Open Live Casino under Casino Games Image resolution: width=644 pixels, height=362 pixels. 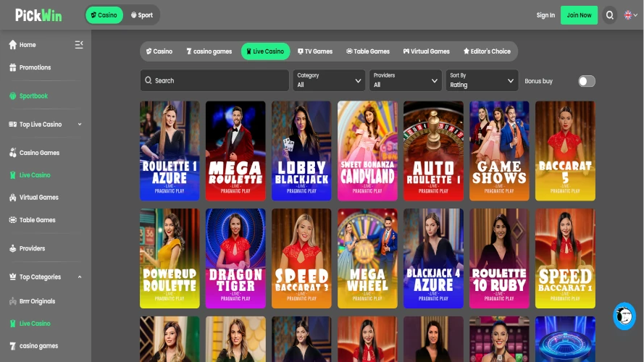pos(30,174)
